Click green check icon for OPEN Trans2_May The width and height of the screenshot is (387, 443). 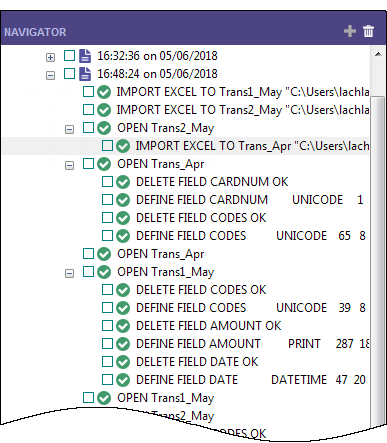point(104,128)
